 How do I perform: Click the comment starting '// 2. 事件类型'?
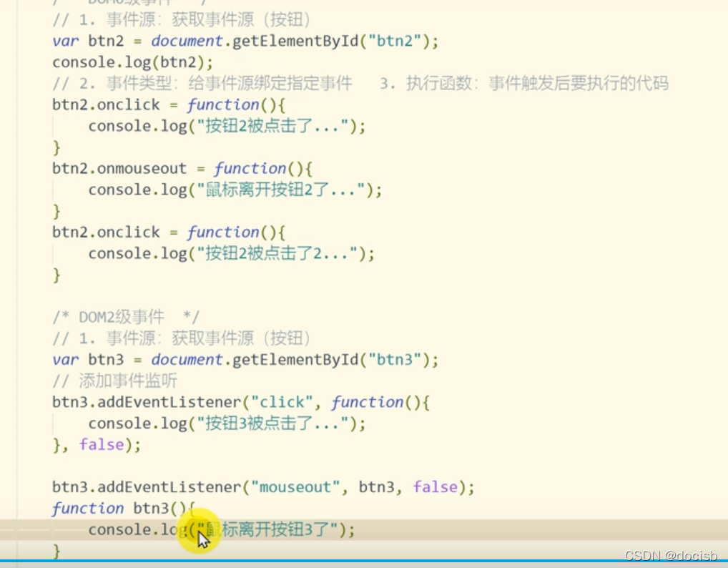pyautogui.click(x=360, y=84)
